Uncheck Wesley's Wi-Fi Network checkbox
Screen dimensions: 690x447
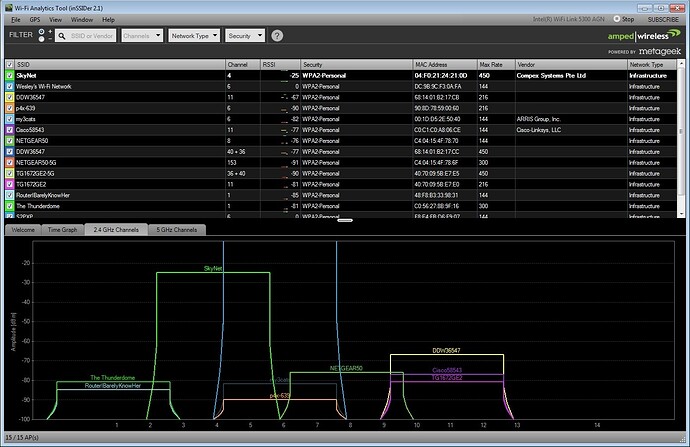[x=10, y=86]
